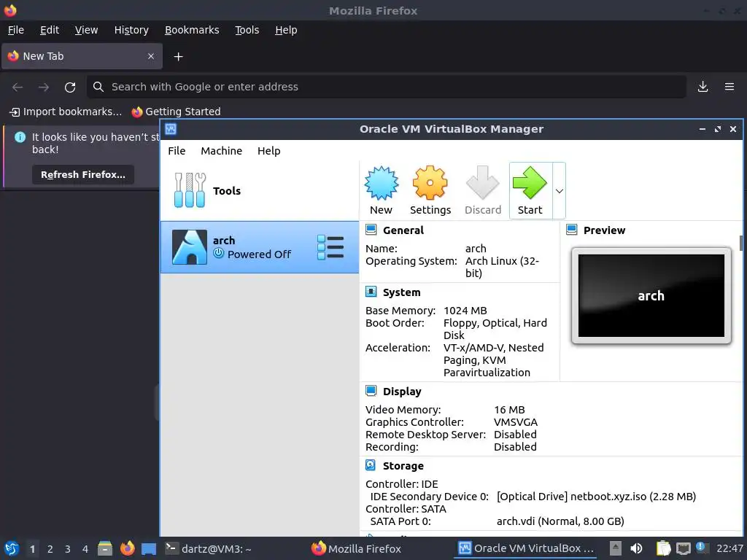The height and width of the screenshot is (560, 747).
Task: Open the Storage section header
Action: coord(403,466)
